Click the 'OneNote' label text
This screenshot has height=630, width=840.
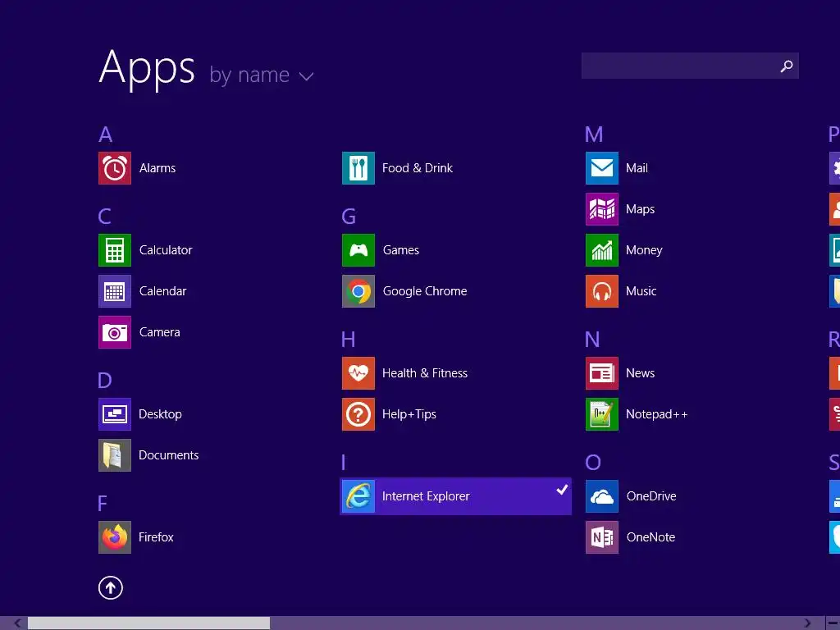tap(651, 537)
